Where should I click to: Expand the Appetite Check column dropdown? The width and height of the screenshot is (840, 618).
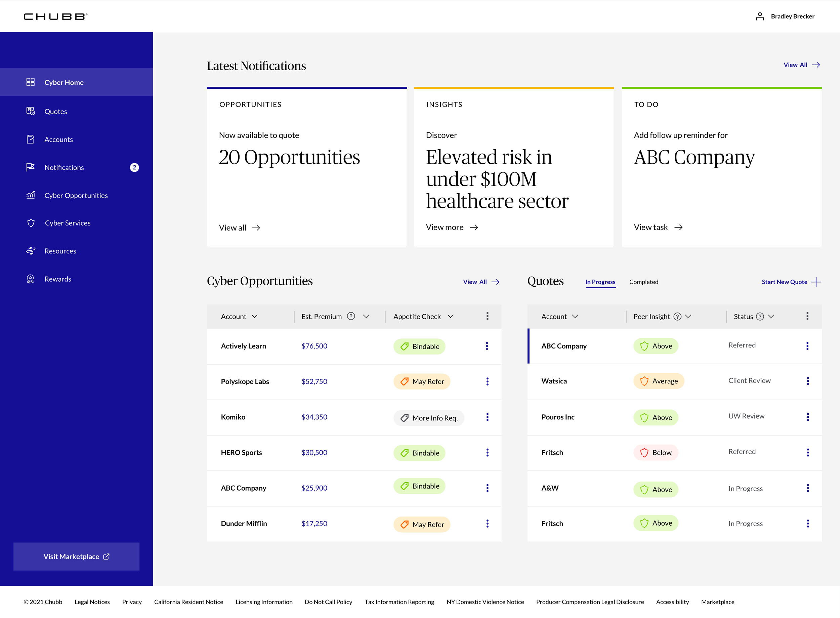451,317
